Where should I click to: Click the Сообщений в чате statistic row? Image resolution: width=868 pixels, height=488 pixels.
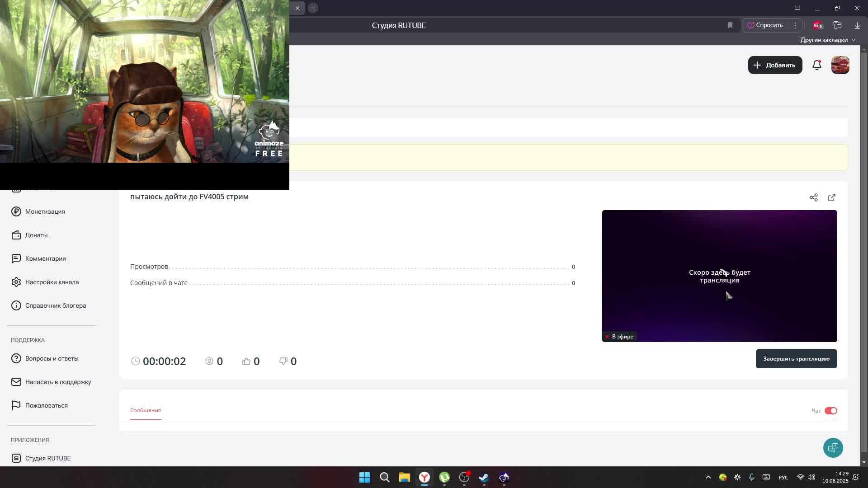pos(353,283)
